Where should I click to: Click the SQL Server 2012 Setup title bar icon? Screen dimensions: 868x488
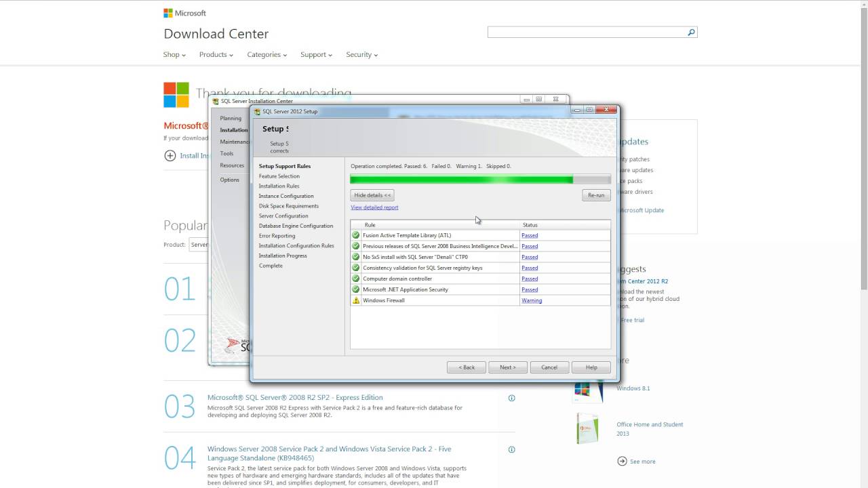point(257,112)
